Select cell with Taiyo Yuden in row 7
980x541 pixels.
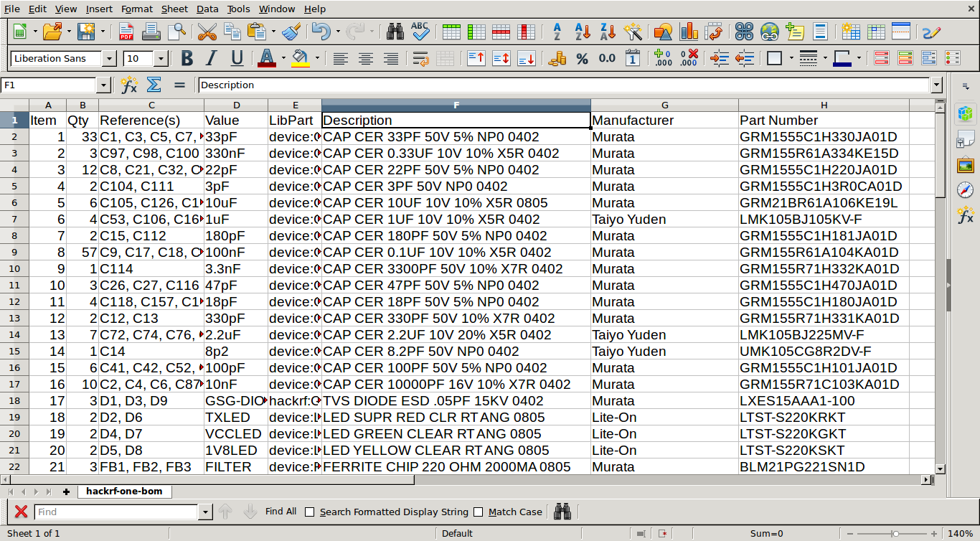664,220
